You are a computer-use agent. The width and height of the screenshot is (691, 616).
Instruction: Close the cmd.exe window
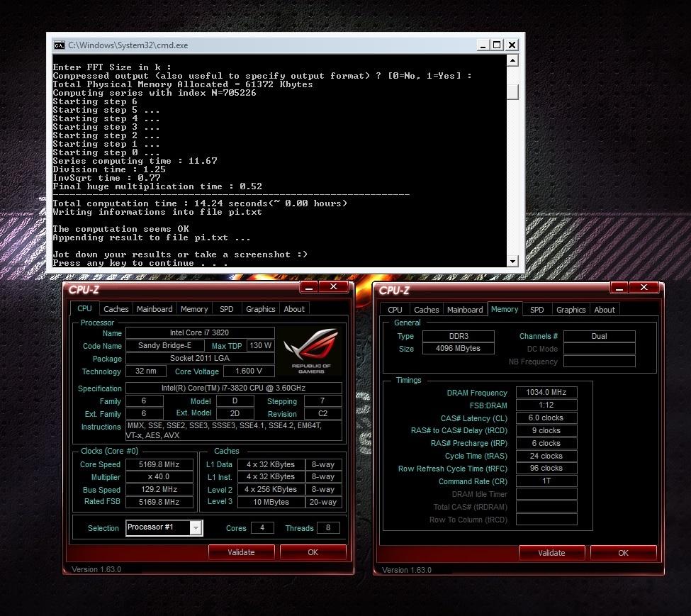click(x=512, y=45)
